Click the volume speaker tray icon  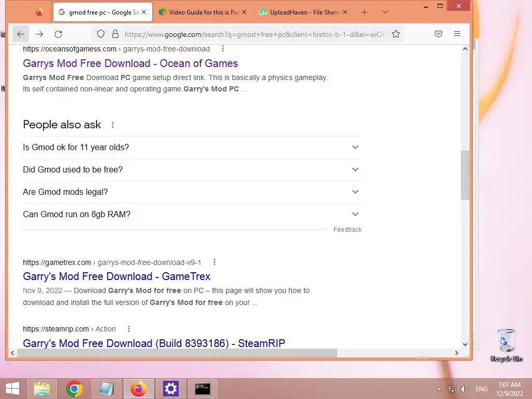point(464,389)
